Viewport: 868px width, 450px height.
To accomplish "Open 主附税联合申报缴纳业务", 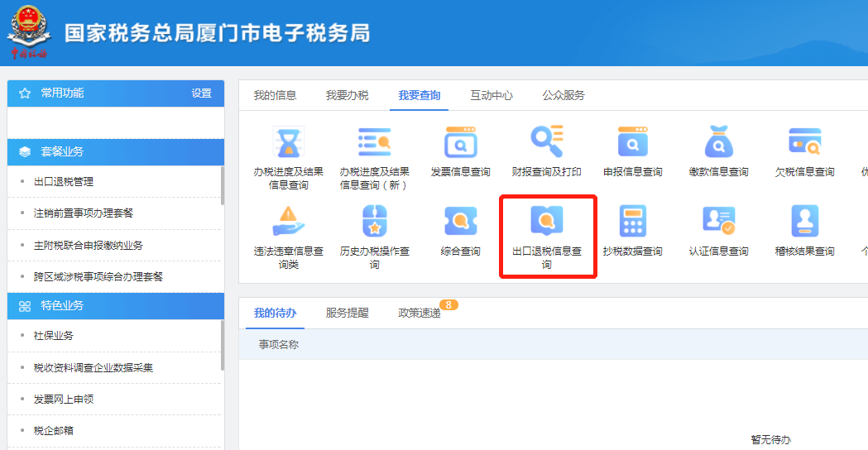I will pyautogui.click(x=88, y=245).
